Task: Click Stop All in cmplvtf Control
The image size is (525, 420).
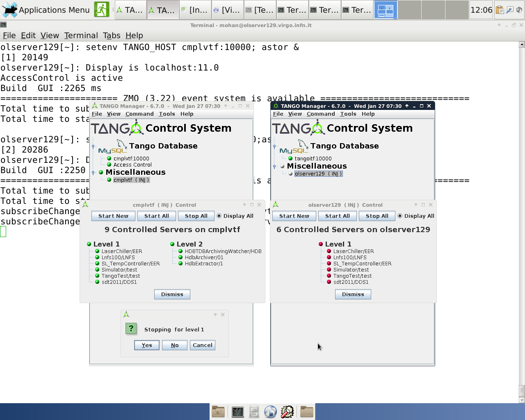Action: click(x=196, y=216)
